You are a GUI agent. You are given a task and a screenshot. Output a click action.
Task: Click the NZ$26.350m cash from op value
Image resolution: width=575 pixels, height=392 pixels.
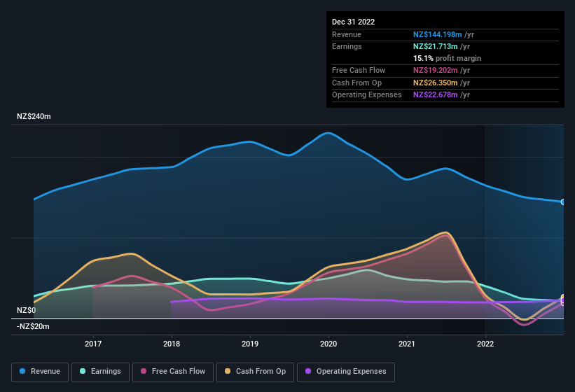pos(436,83)
